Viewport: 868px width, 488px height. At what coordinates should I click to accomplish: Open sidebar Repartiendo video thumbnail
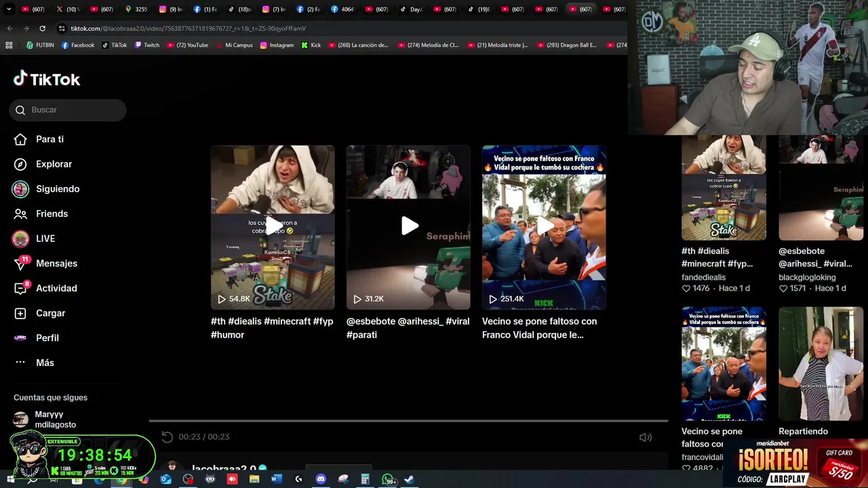[x=821, y=364]
